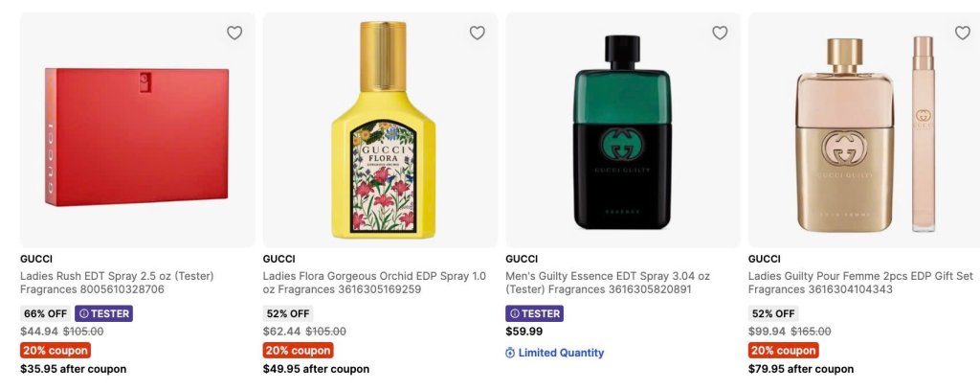Click the 20% coupon badge under Rush EDT
The height and width of the screenshot is (390, 980).
[x=56, y=350]
